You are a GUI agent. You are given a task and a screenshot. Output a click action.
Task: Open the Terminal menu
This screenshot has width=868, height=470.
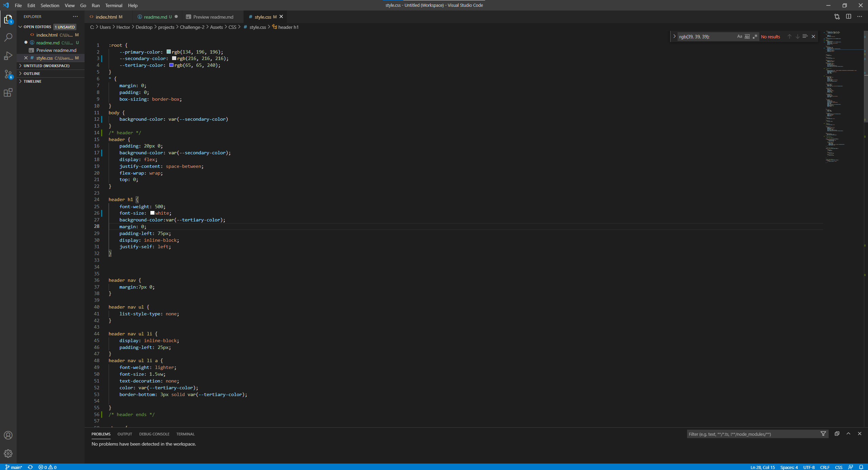(113, 5)
